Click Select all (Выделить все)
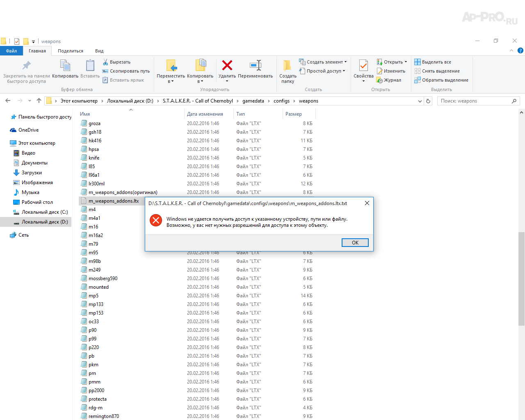The height and width of the screenshot is (420, 525). [436, 62]
